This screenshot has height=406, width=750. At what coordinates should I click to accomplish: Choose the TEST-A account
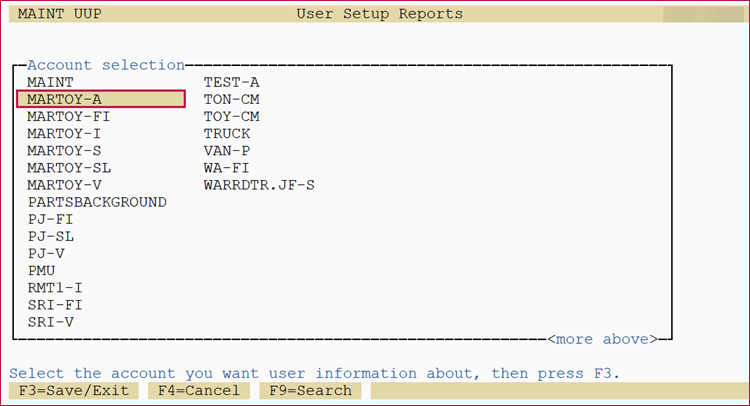(x=231, y=82)
